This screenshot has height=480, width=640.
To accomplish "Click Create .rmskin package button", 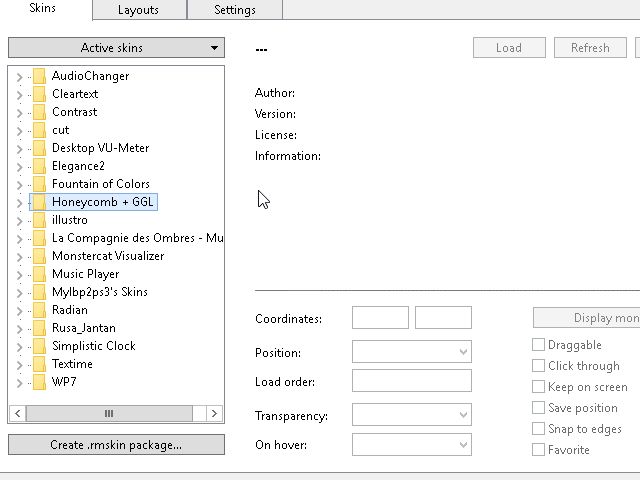I will [x=116, y=445].
